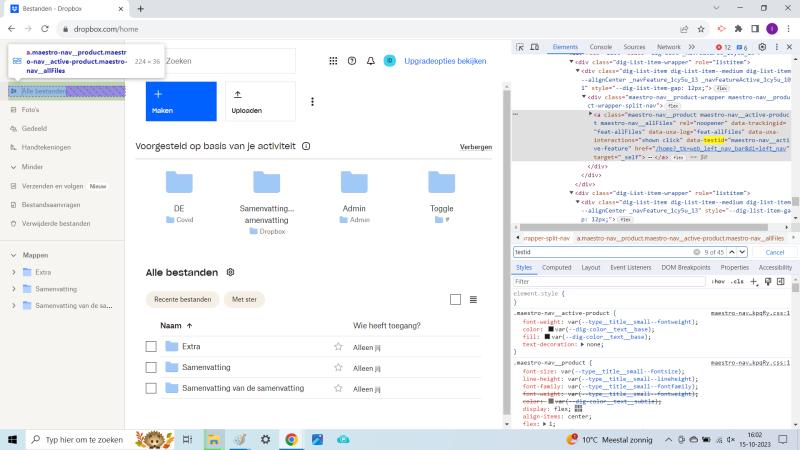Show more DevTools tabs chevron

pyautogui.click(x=692, y=47)
